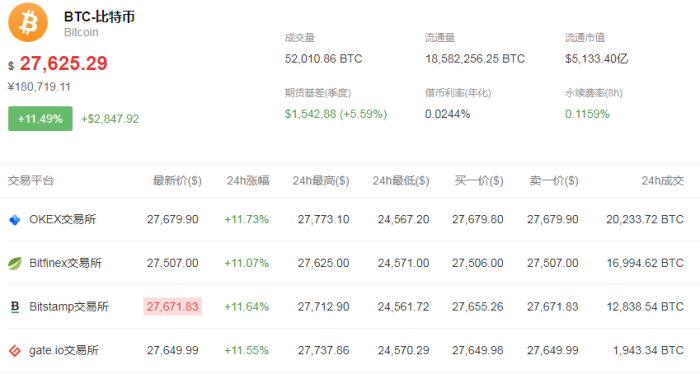Open the OKEX交易所 exchange link
Viewport: 700px width, 374px height.
point(62,219)
